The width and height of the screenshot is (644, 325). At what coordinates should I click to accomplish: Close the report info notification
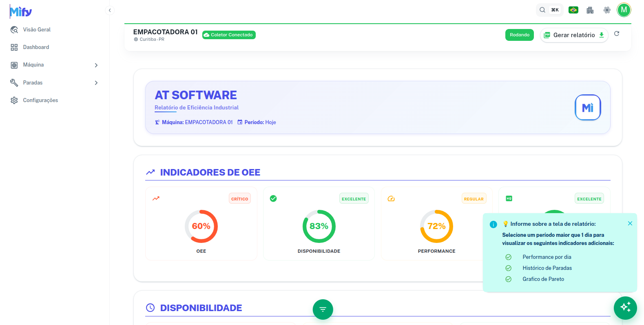(630, 223)
